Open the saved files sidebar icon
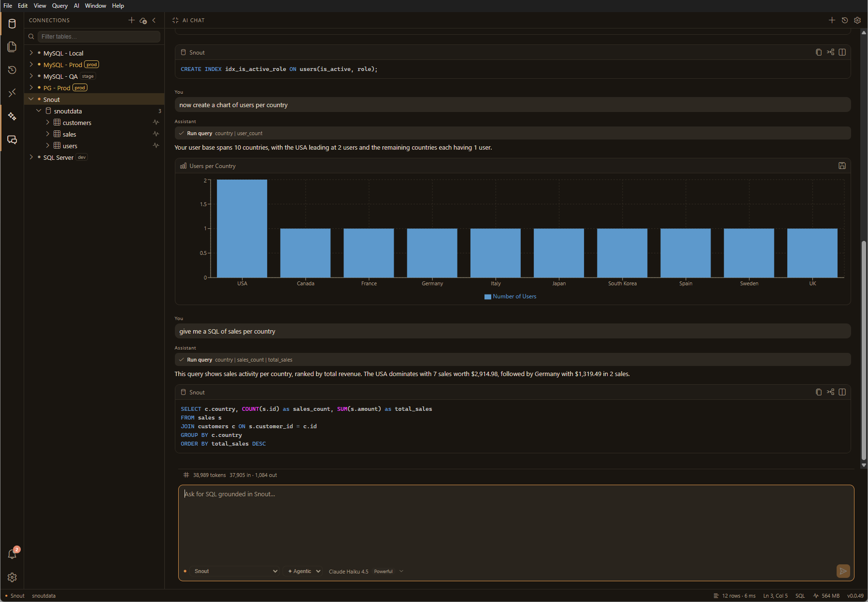The height and width of the screenshot is (602, 868). click(12, 47)
